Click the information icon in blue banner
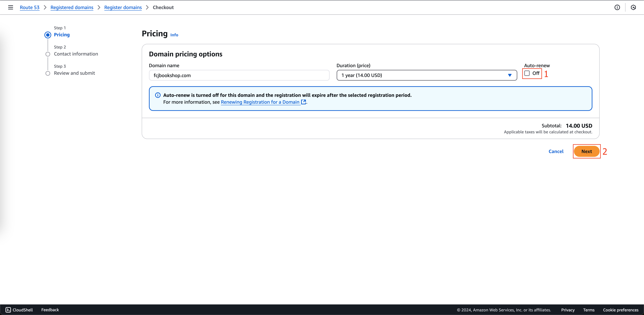 tap(158, 95)
